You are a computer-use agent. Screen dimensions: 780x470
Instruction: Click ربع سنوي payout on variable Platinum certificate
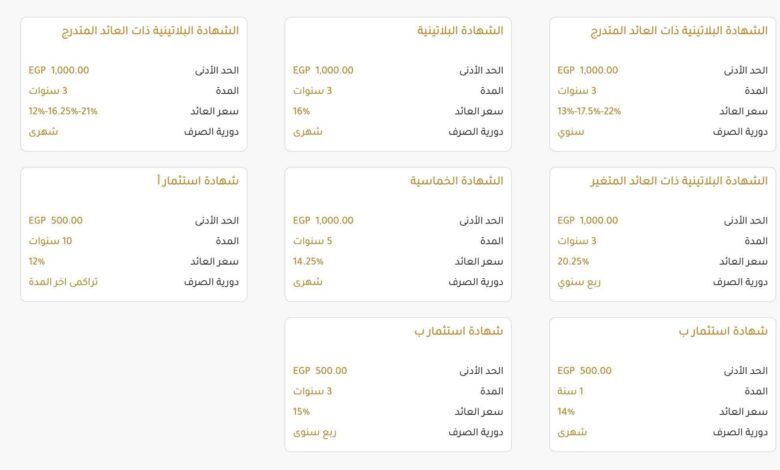tap(579, 282)
